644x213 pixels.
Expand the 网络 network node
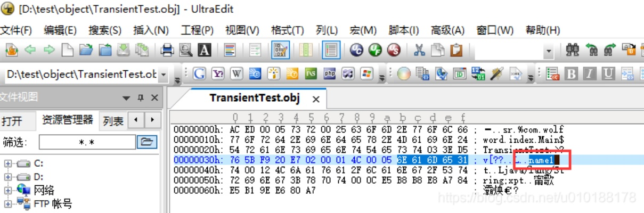[x=8, y=190]
